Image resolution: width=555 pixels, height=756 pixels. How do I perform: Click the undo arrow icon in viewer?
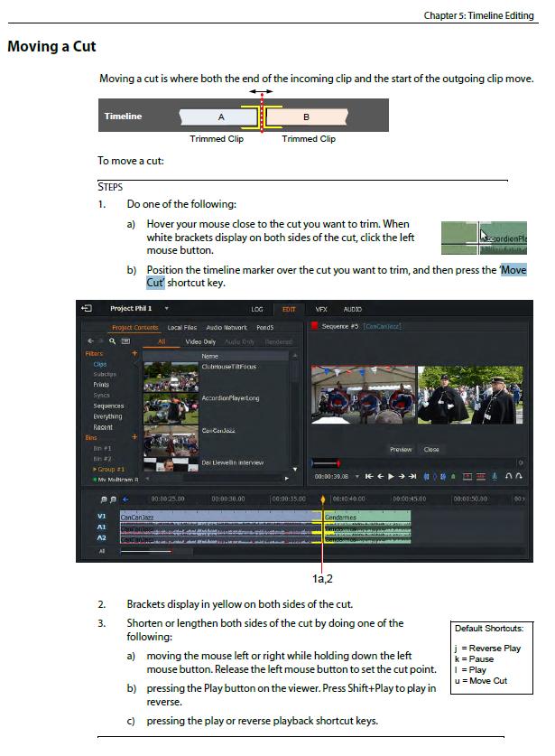click(x=509, y=476)
